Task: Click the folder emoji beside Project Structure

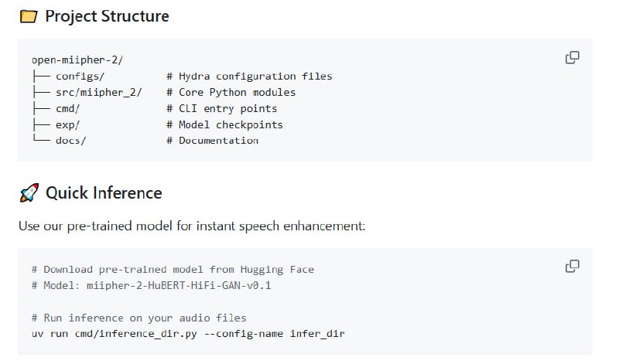Action: [x=29, y=16]
